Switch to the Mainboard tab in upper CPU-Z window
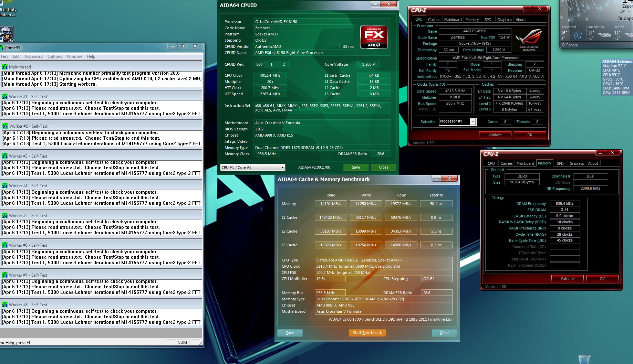Viewport: 633px width, 364px height. coord(453,20)
